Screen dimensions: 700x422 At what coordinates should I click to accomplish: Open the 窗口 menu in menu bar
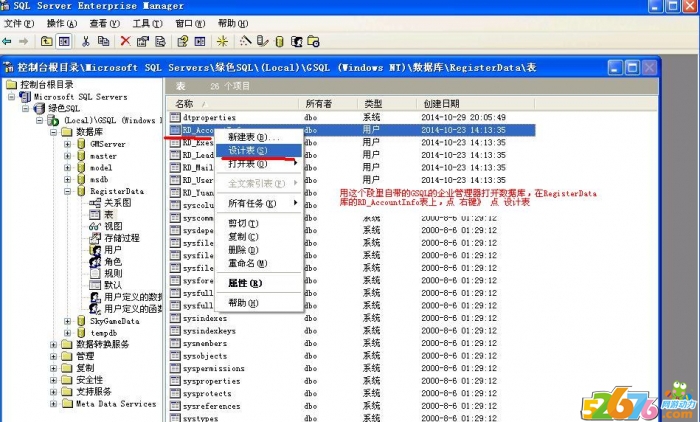coord(190,23)
